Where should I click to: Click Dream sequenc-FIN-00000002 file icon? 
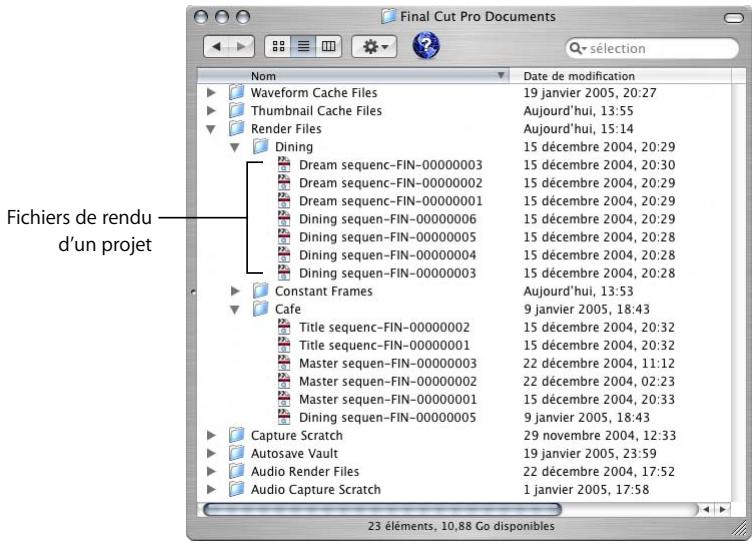[x=284, y=182]
